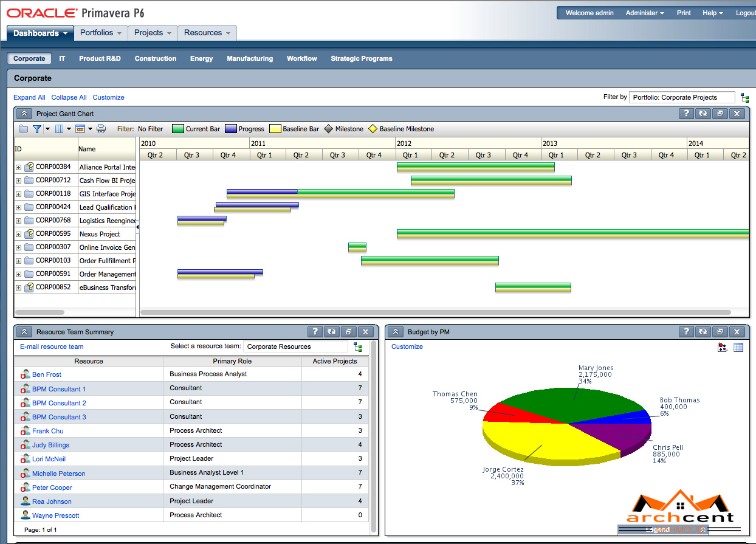This screenshot has width=756, height=544.
Task: Click the CORP00595 project icon
Action: coord(29,233)
